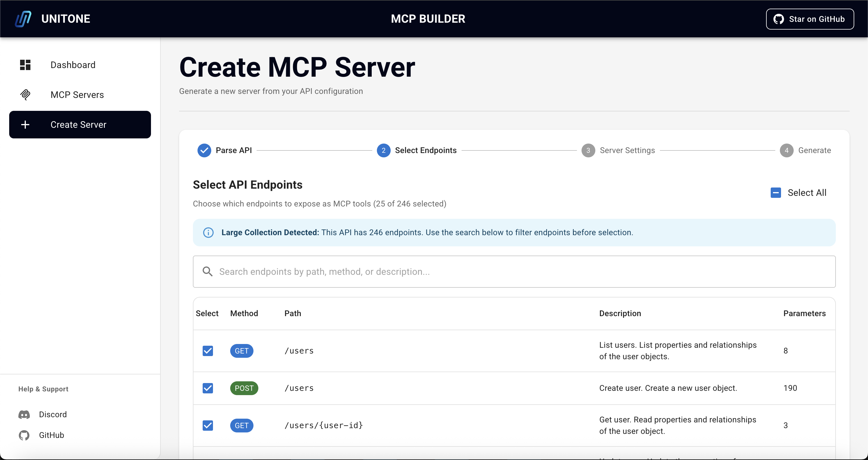This screenshot has height=460, width=868.
Task: Click the Select API Endpoints heading
Action: (248, 185)
